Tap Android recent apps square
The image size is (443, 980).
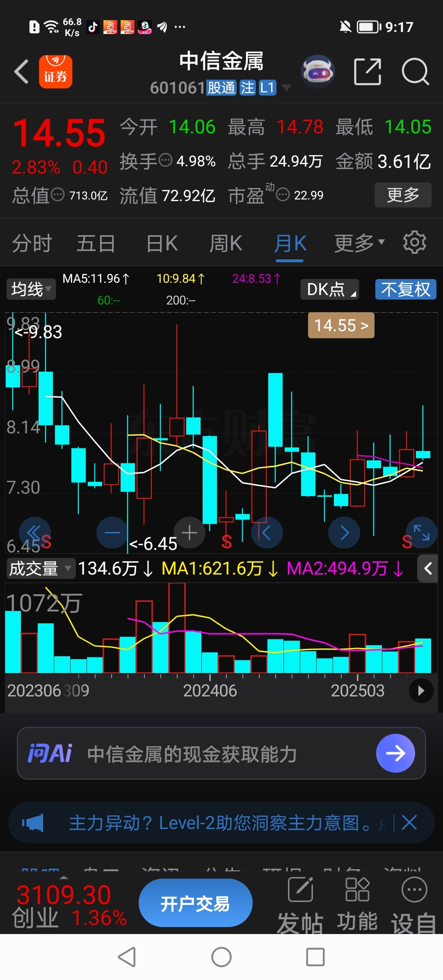coord(315,957)
